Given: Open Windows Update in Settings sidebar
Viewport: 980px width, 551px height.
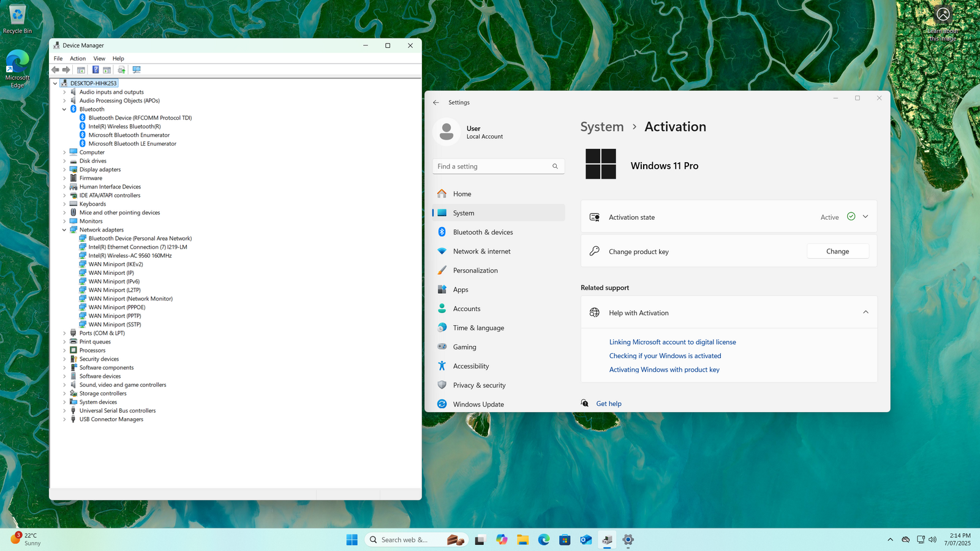Looking at the screenshot, I should point(478,404).
